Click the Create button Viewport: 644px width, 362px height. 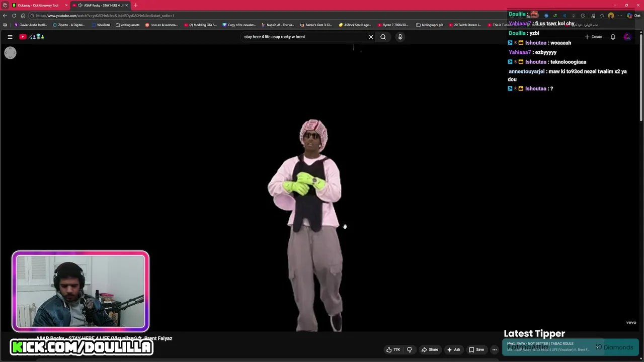[593, 37]
